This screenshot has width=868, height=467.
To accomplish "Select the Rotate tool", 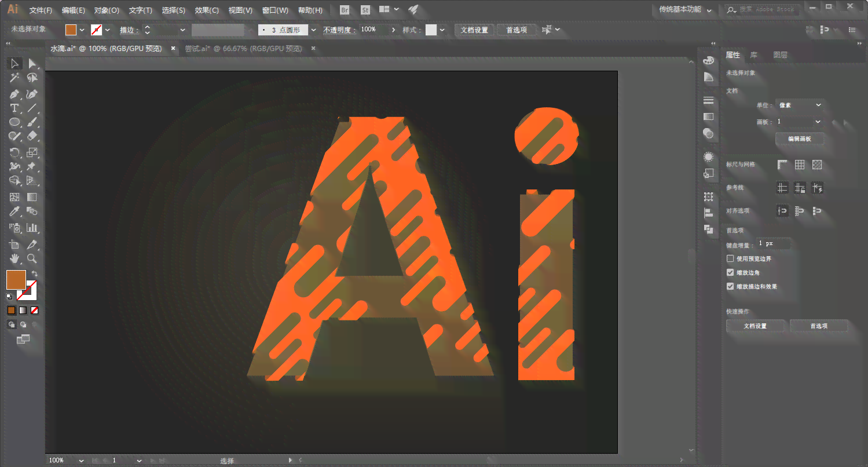I will [15, 153].
